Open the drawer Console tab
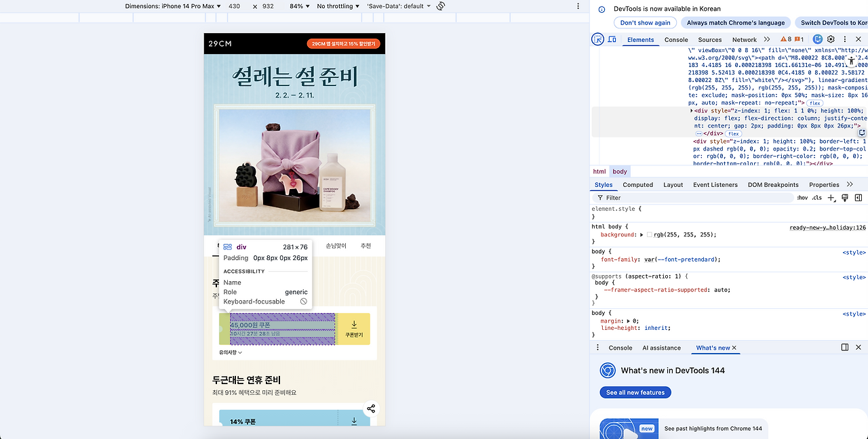 click(x=620, y=348)
